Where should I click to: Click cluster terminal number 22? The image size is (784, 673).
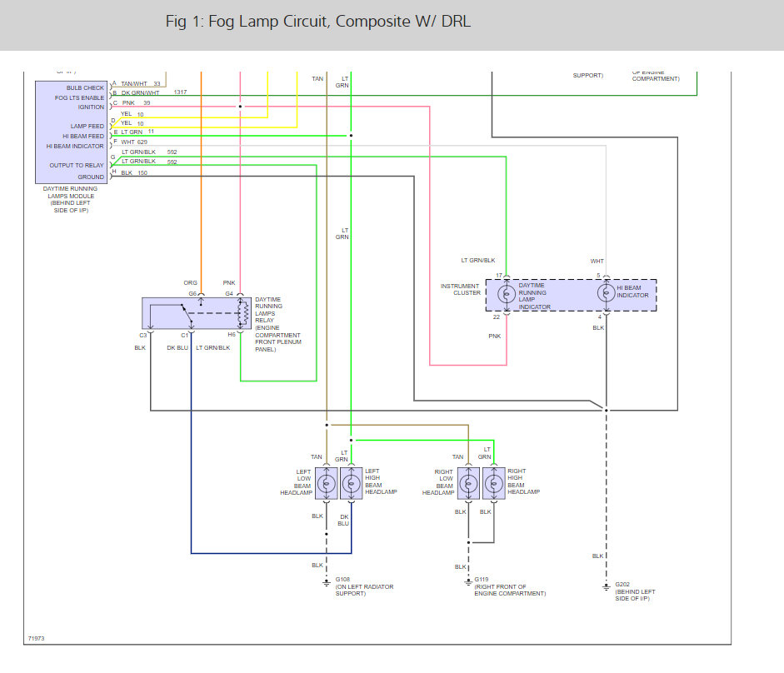click(x=497, y=317)
